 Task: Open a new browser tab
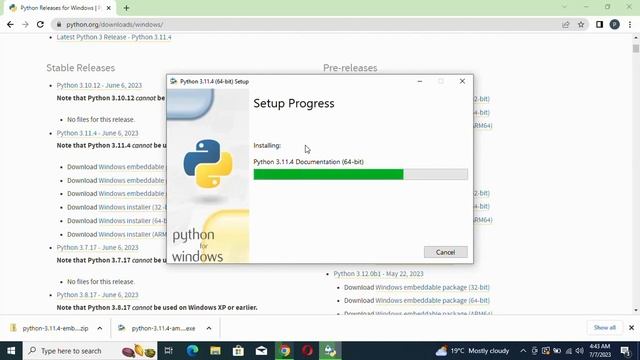(126, 8)
